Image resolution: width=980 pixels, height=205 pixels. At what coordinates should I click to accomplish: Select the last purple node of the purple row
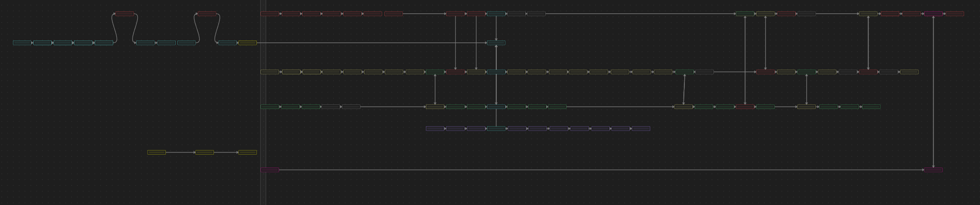(641, 129)
